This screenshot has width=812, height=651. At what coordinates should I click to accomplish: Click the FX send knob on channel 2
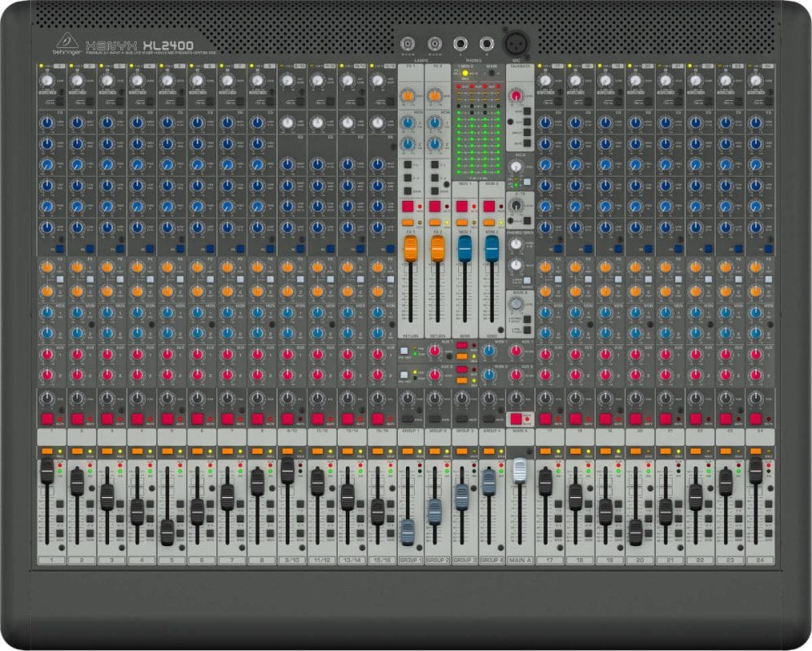tap(78, 266)
